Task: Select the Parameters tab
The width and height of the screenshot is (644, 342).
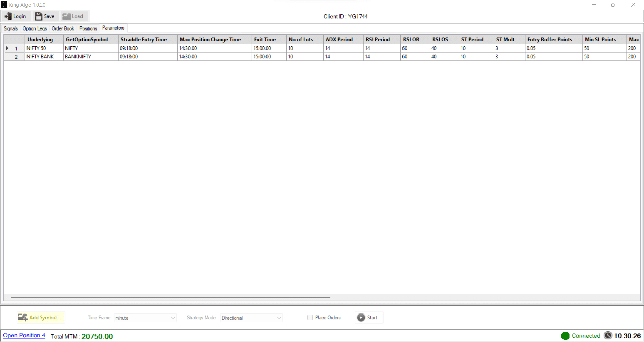Action: [x=113, y=28]
